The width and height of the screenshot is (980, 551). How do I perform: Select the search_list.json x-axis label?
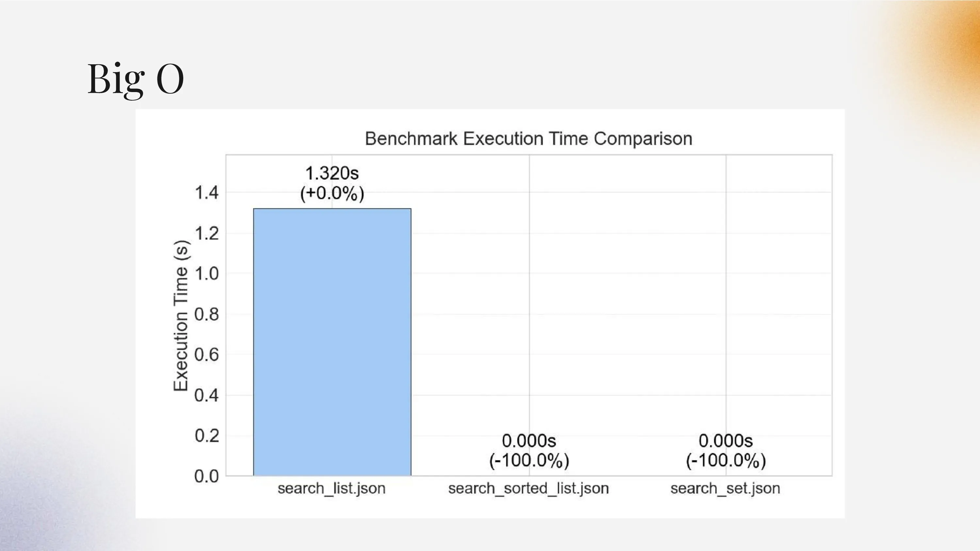tap(331, 488)
